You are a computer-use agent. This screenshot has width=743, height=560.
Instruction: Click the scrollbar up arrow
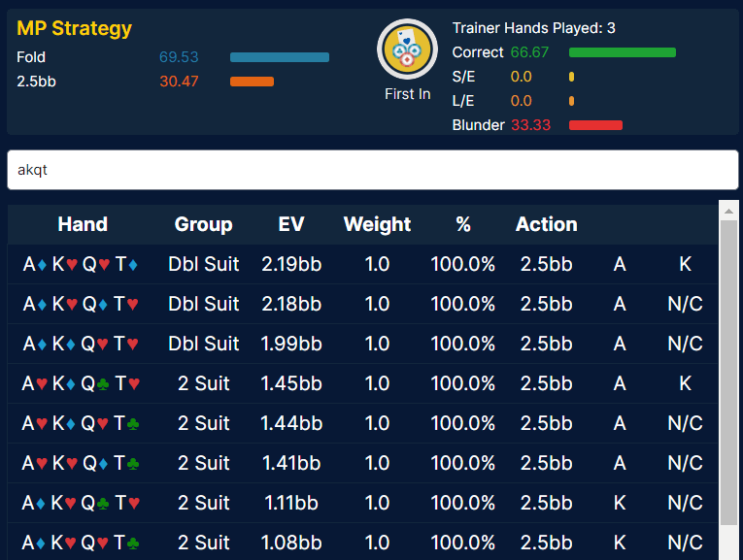click(x=728, y=211)
